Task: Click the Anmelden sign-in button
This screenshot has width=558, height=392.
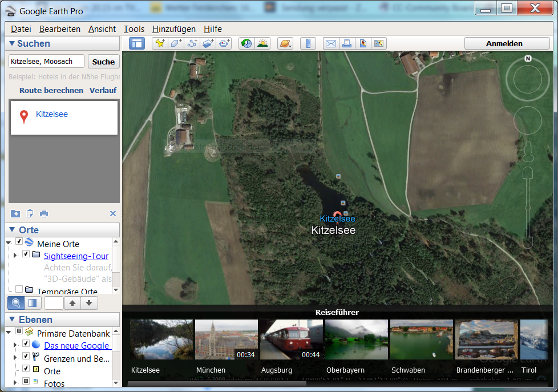Action: click(507, 43)
